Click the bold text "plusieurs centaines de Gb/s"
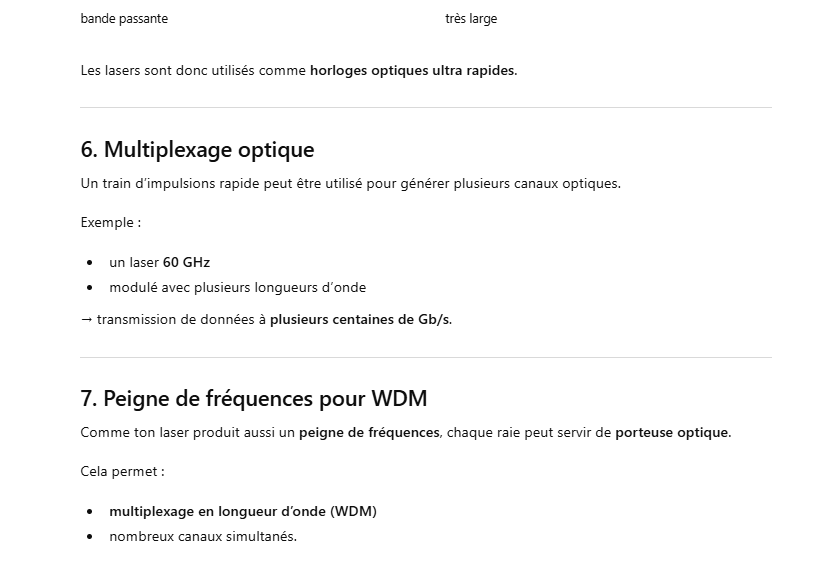Viewport: 821px width, 570px height. (x=359, y=320)
